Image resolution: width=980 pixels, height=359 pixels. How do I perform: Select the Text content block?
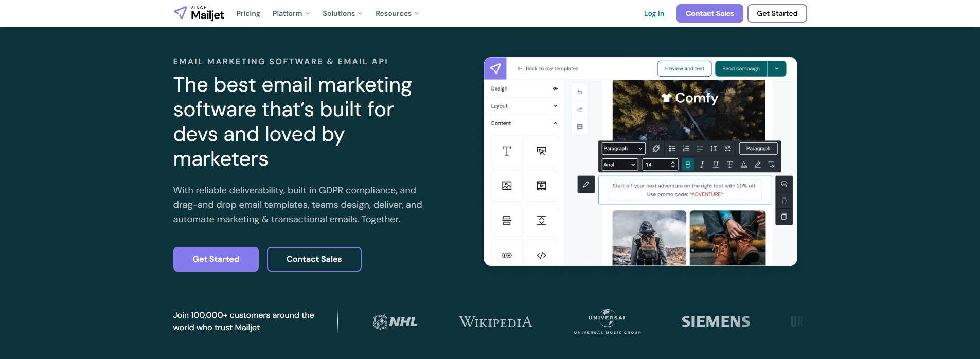[x=507, y=151]
